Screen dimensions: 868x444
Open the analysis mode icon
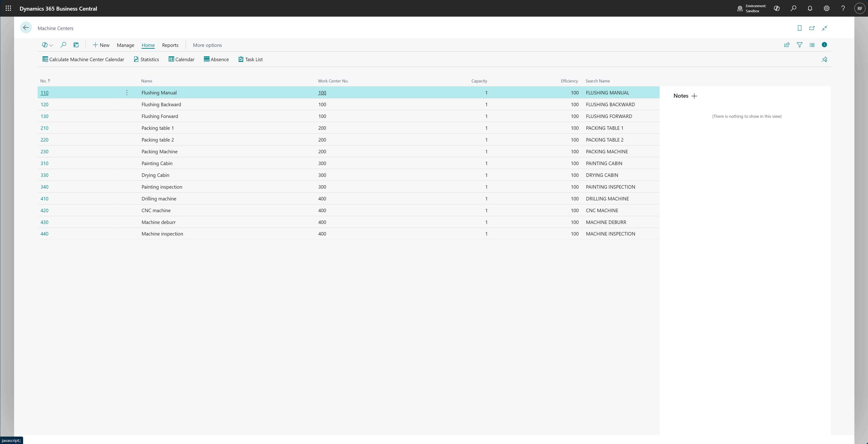tap(76, 45)
